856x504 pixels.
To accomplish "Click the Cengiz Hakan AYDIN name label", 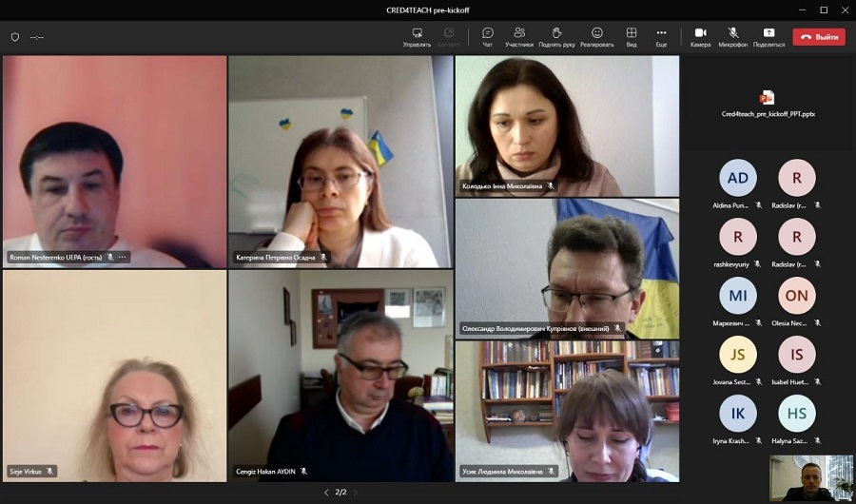I will pyautogui.click(x=266, y=472).
